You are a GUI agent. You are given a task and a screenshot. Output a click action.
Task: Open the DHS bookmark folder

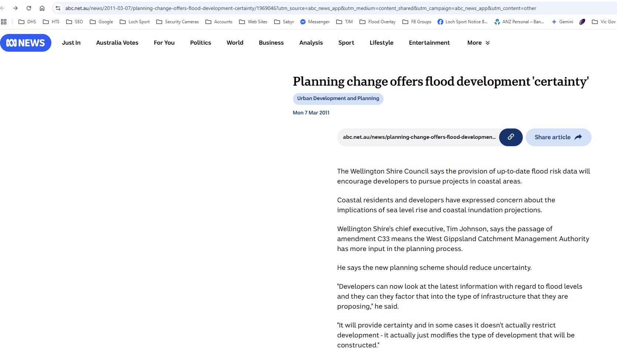(x=27, y=22)
